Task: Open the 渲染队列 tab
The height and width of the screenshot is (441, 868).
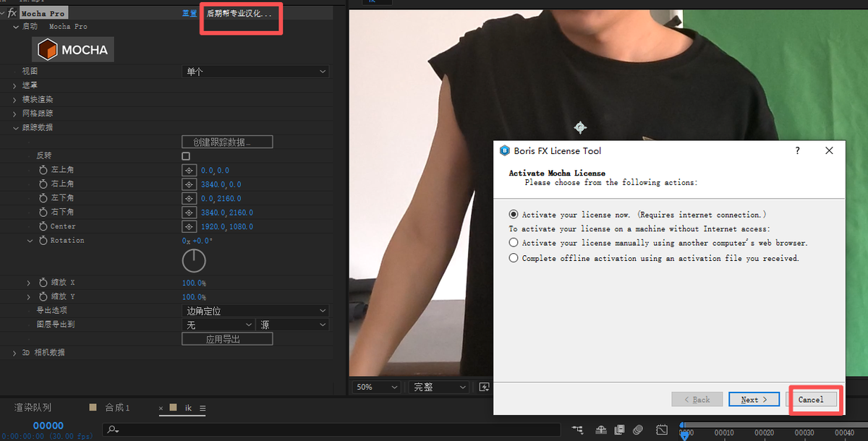Action: [33, 408]
